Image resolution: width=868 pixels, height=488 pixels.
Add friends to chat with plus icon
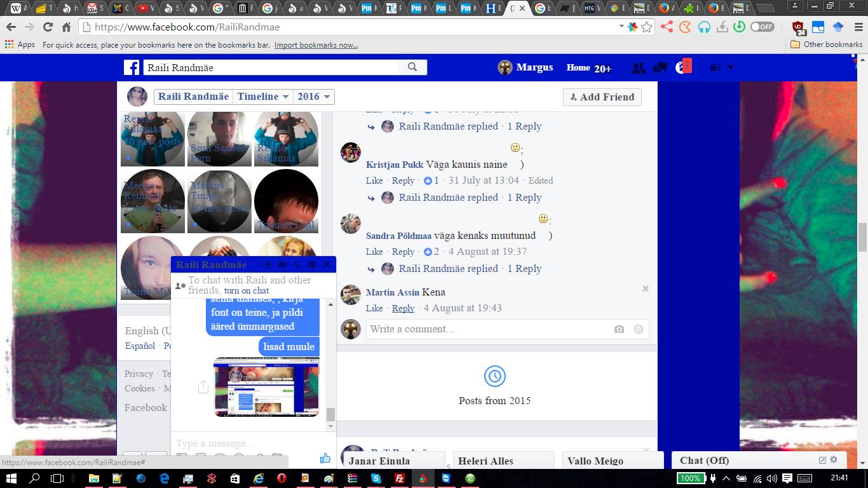[x=268, y=264]
